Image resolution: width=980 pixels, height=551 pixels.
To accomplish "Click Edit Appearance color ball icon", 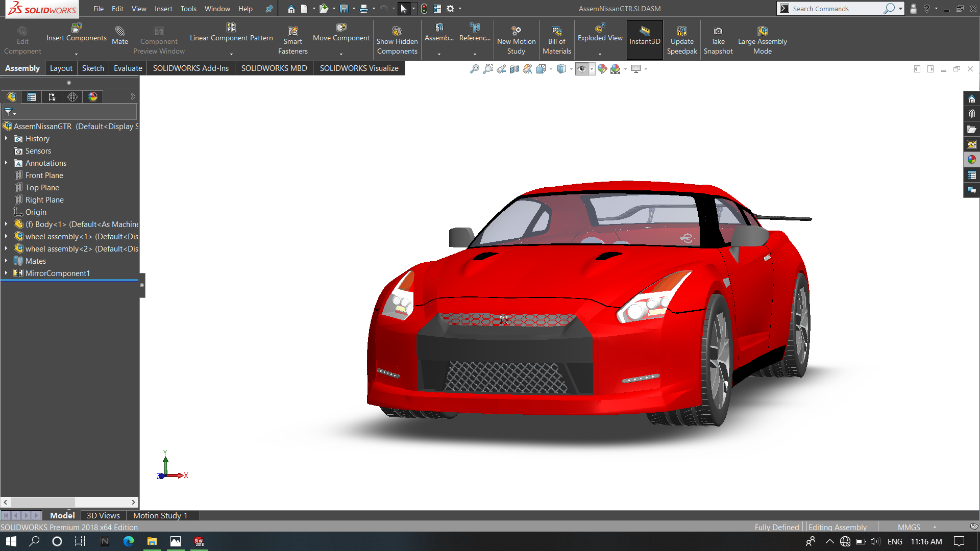I will click(602, 69).
